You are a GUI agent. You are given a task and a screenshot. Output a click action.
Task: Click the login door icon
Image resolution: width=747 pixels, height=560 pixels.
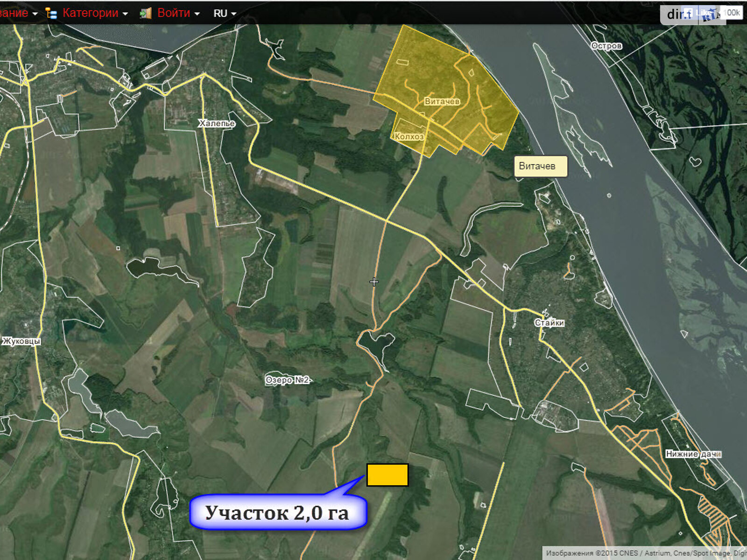pos(146,13)
